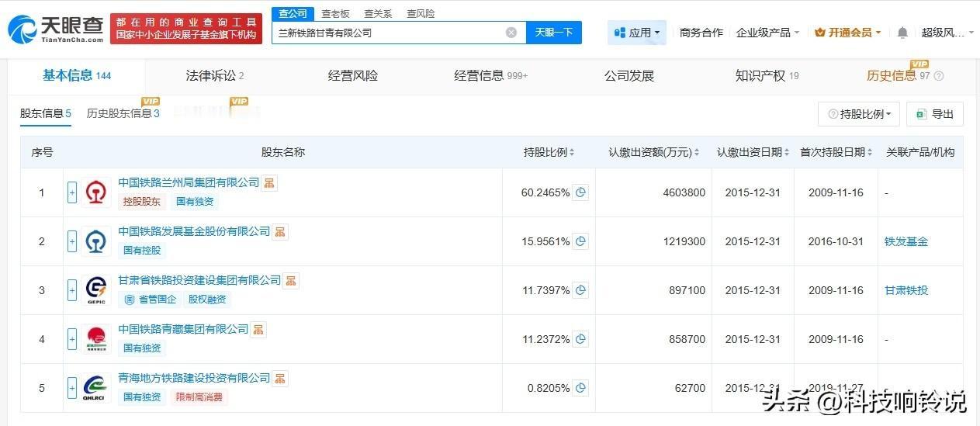
Task: Open the 公司发展 tab
Action: (629, 75)
